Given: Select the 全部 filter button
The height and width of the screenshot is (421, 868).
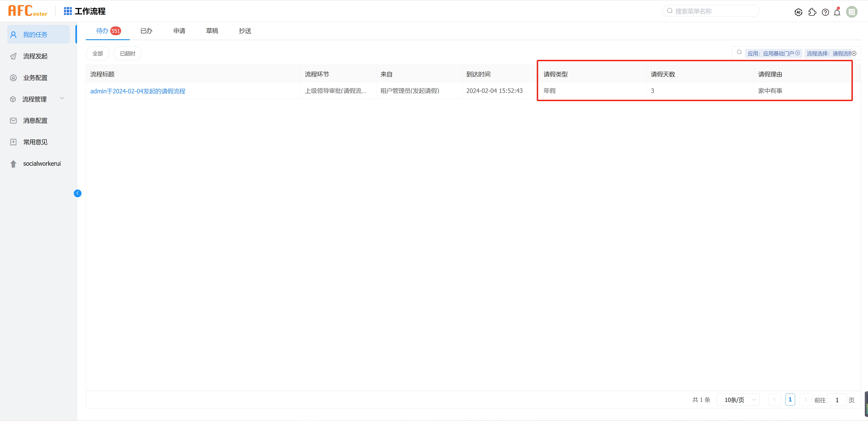Looking at the screenshot, I should [x=98, y=53].
